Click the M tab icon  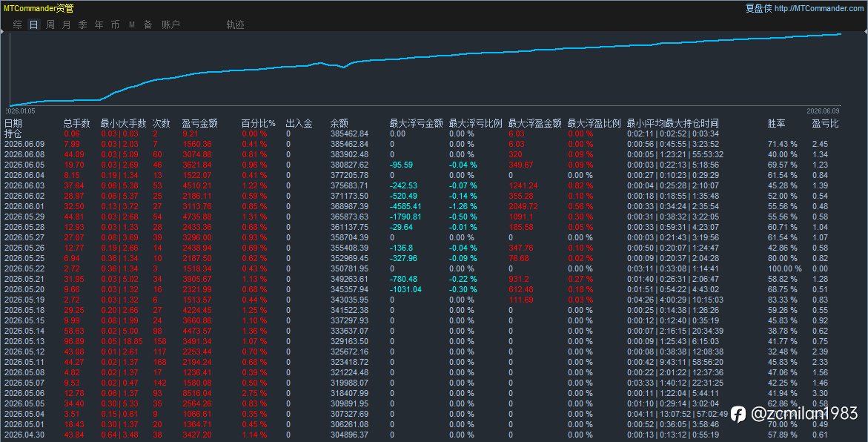pos(132,25)
